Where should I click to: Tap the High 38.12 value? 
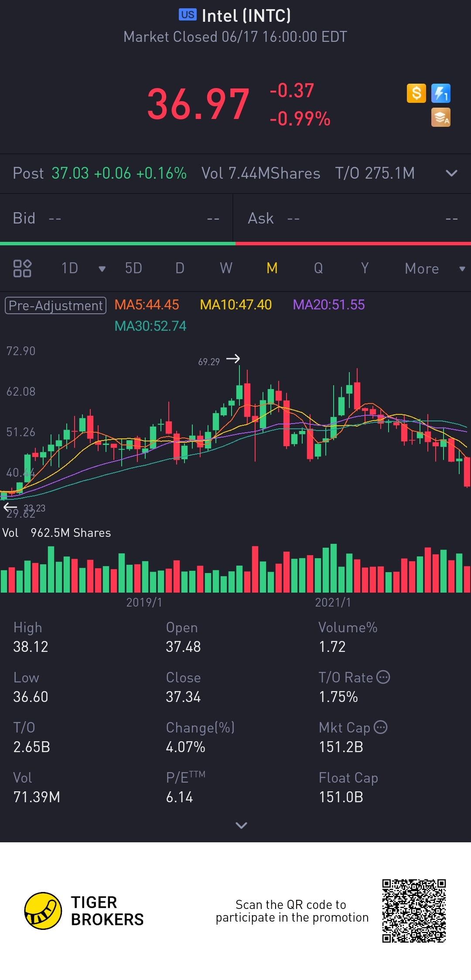pos(31,647)
